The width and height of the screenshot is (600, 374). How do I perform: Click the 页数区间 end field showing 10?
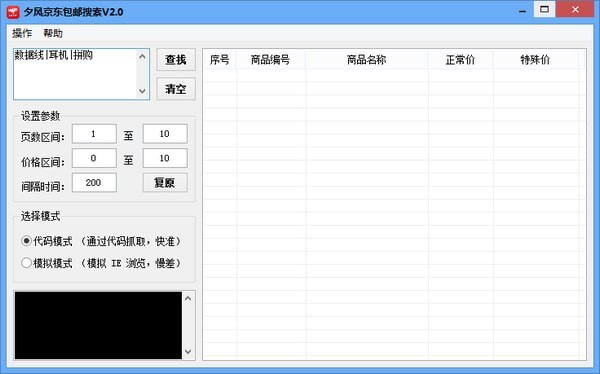[x=165, y=134]
